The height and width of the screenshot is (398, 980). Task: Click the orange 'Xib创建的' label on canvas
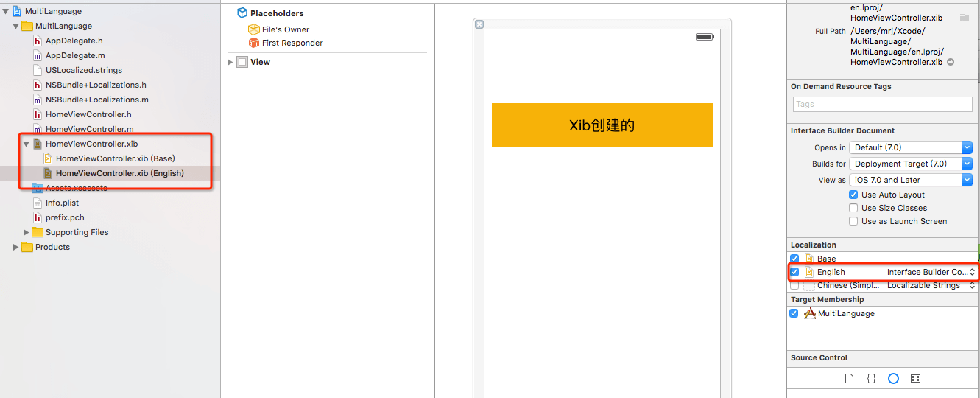[x=602, y=125]
